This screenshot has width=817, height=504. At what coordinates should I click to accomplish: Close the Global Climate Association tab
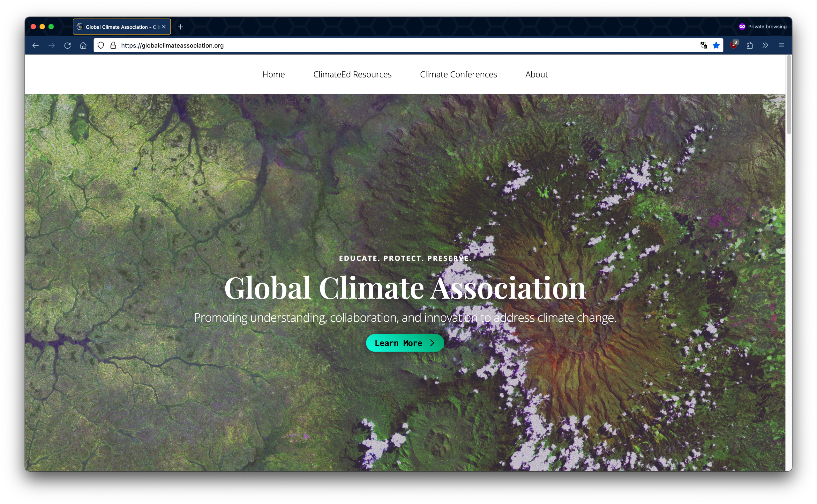pyautogui.click(x=164, y=27)
